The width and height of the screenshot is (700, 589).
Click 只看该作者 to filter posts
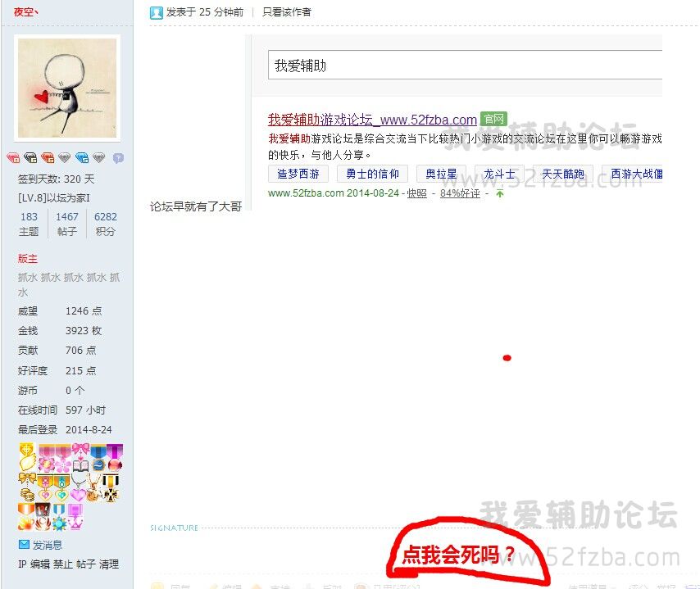(286, 12)
